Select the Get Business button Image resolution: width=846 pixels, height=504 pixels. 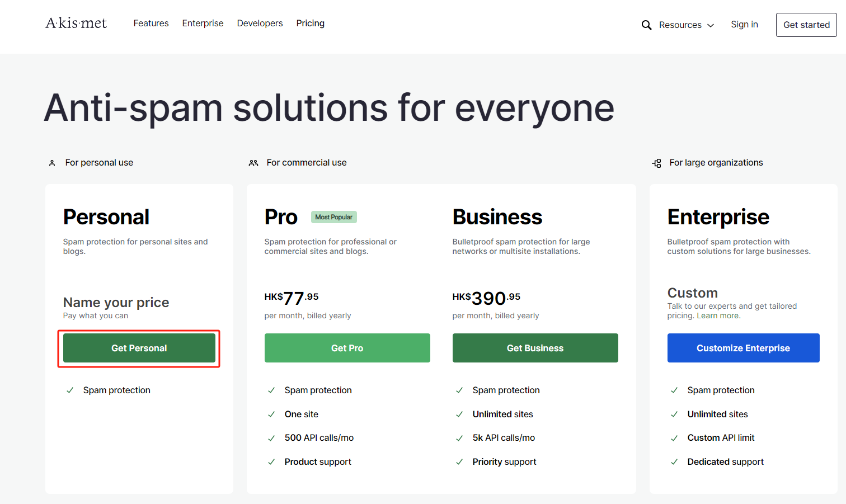(535, 348)
